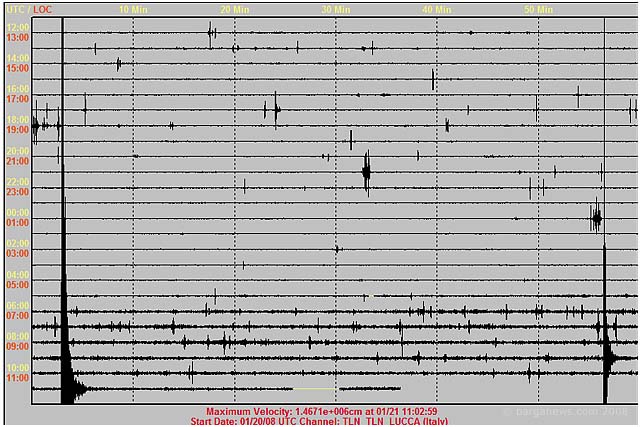Click the 00:00 UTC row label
640x427 pixels.
click(x=17, y=213)
